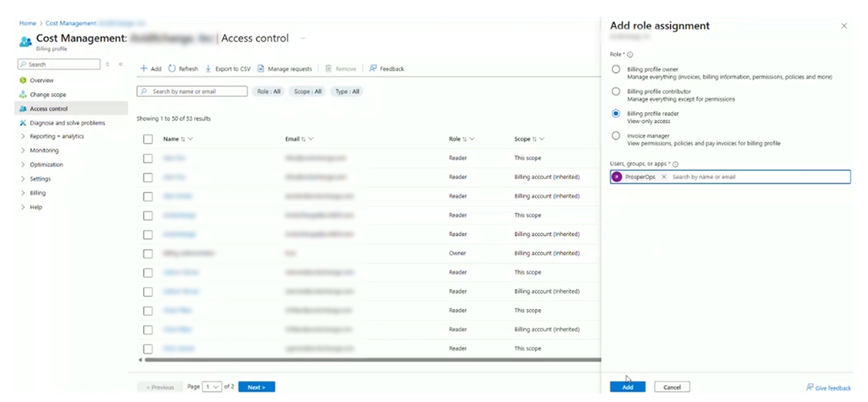Expand the Settings section in the sidebar
The image size is (868, 402).
pos(39,178)
